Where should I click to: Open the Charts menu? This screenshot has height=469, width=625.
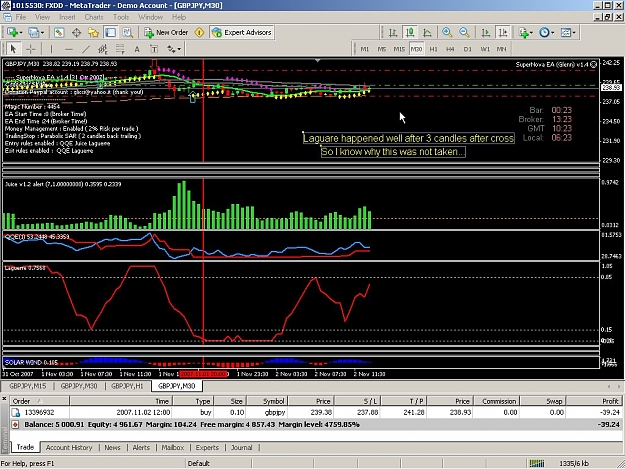(94, 17)
